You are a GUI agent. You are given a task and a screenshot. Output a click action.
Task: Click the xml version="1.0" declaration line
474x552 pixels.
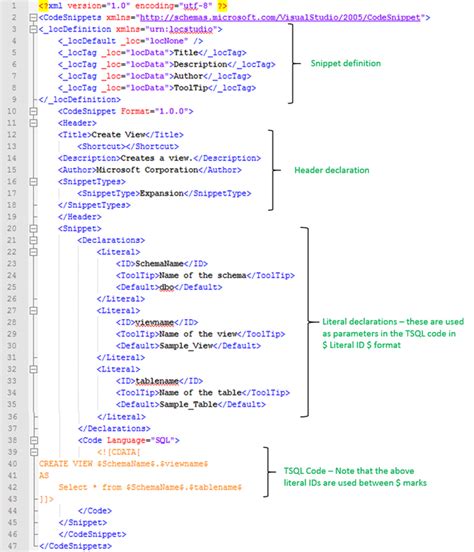[133, 6]
